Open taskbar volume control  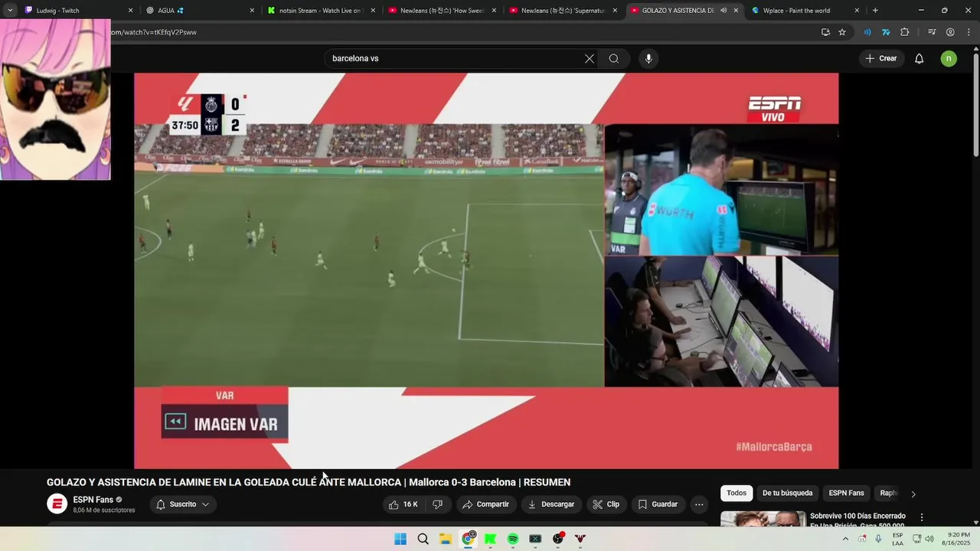929,539
